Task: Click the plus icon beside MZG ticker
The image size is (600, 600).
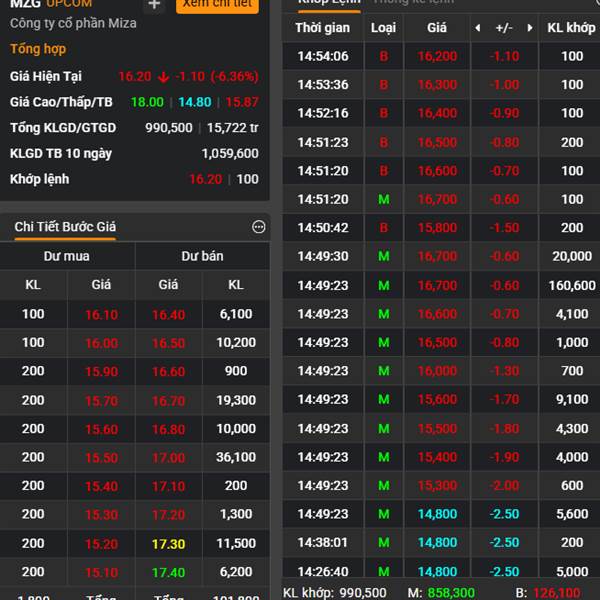Action: (154, 5)
